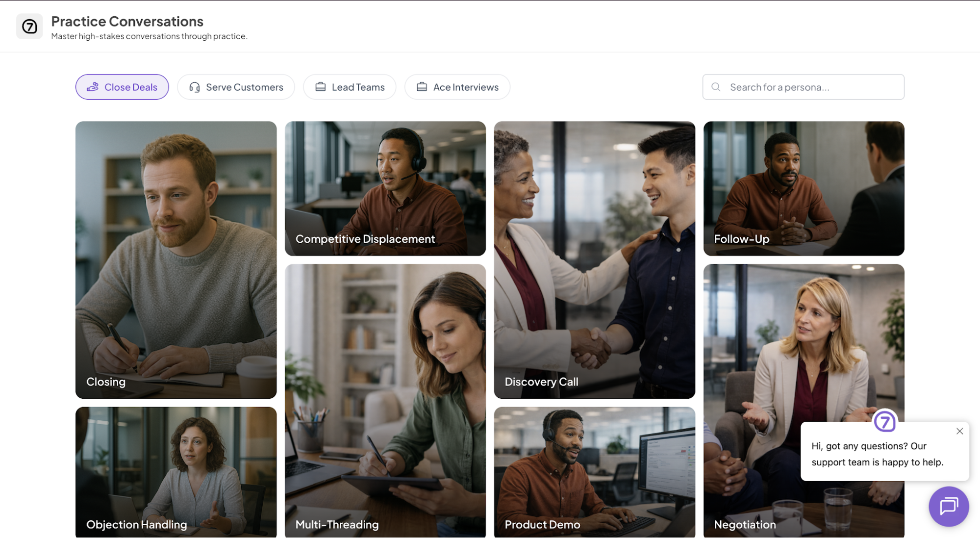Switch to the Serve Customers tab
The width and height of the screenshot is (980, 538).
click(x=236, y=87)
